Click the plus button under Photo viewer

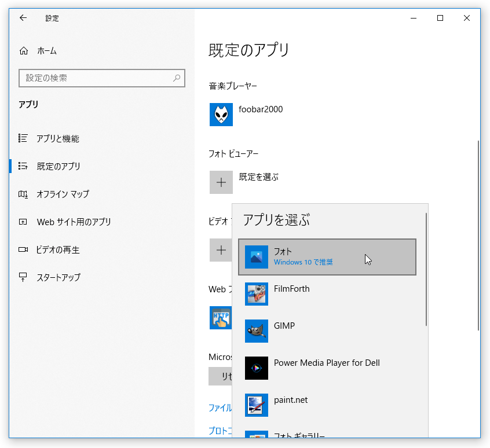pos(221,182)
